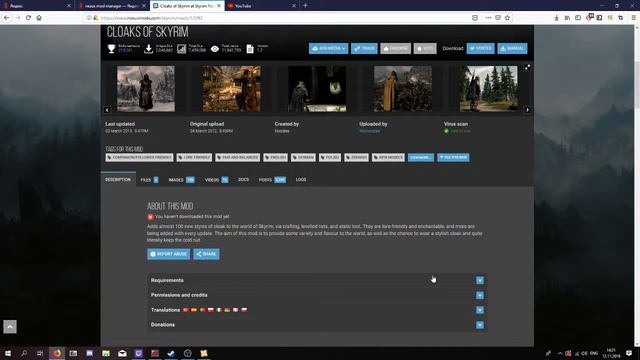The height and width of the screenshot is (360, 640).
Task: Click the German tag
Action: pos(303,158)
